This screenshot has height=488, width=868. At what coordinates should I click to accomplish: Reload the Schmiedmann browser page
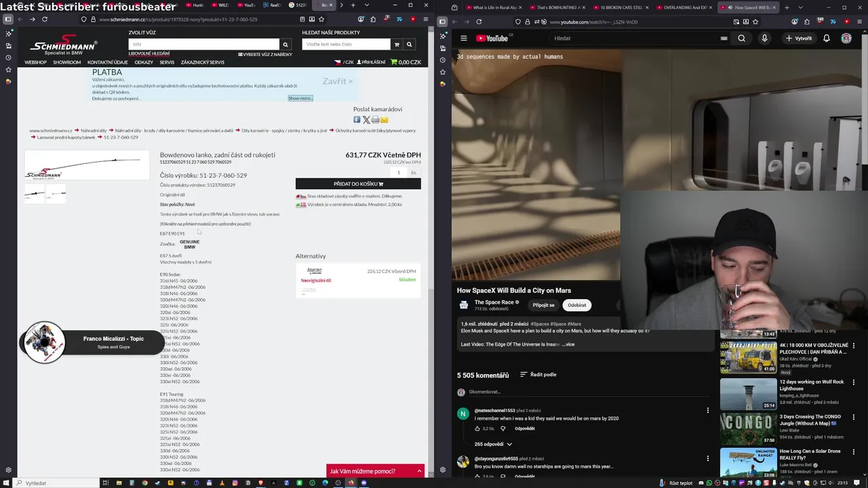(x=45, y=20)
